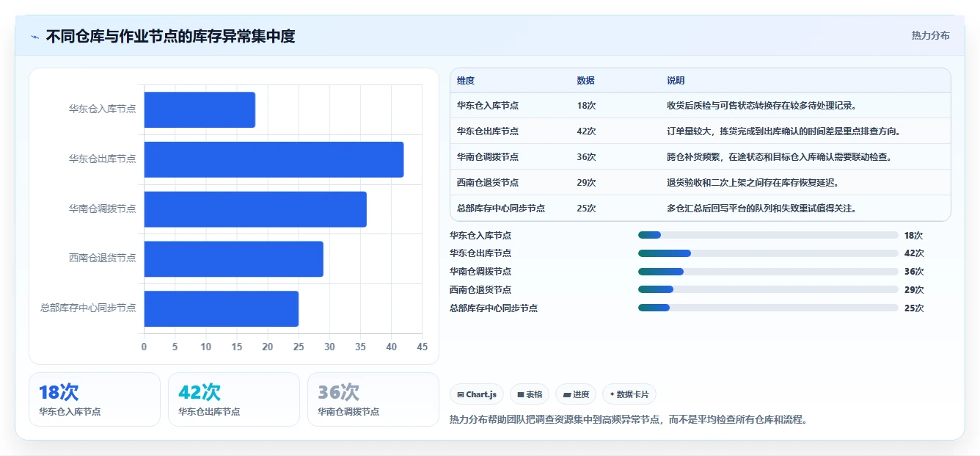Click the title 不同仓库与作业节点的库存异常集中度
980x456 pixels.
tap(170, 37)
